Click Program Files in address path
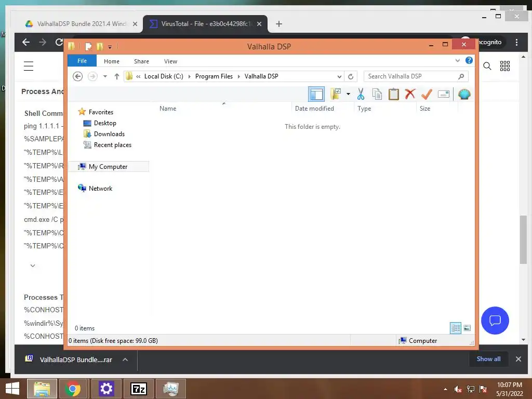This screenshot has height=399, width=532. point(214,76)
